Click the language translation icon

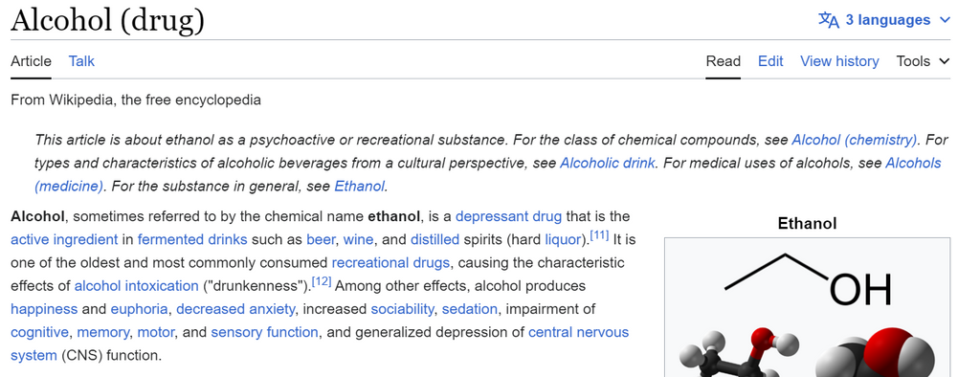click(829, 20)
